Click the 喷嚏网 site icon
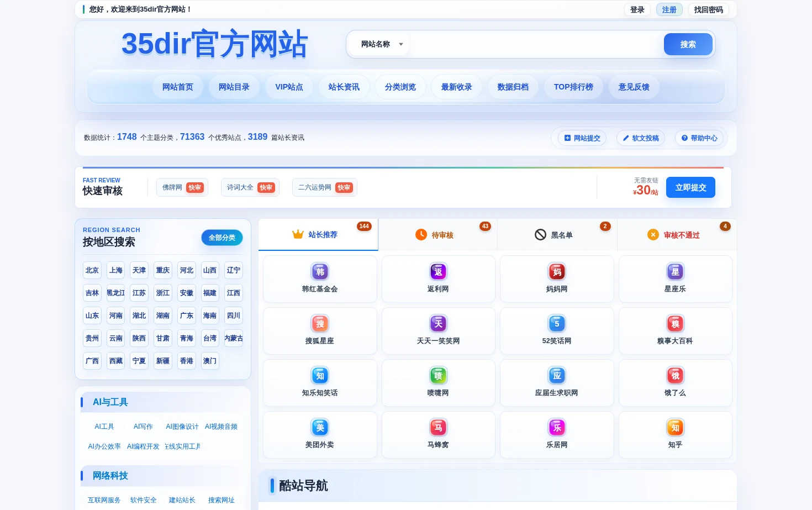 click(438, 375)
